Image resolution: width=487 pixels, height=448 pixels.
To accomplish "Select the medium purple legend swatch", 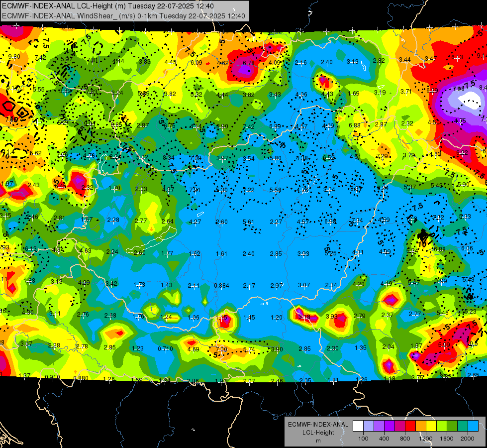I will click(379, 426).
